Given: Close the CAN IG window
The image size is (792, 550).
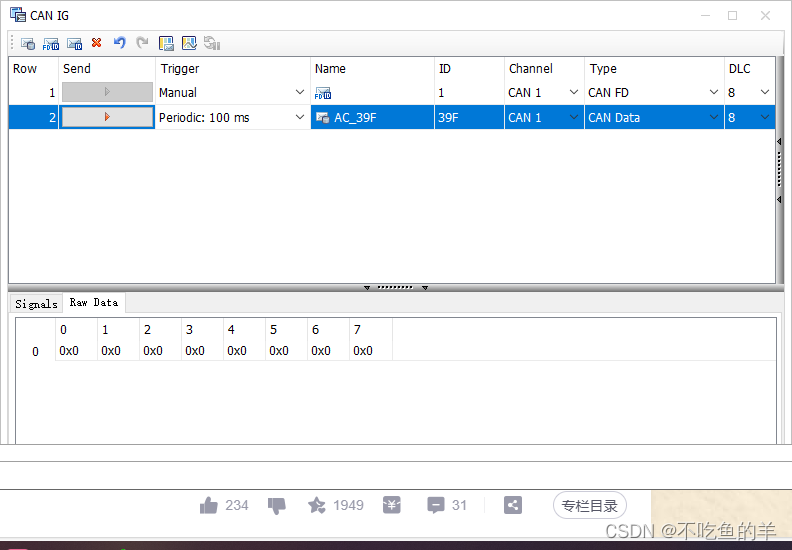Looking at the screenshot, I should (x=765, y=16).
